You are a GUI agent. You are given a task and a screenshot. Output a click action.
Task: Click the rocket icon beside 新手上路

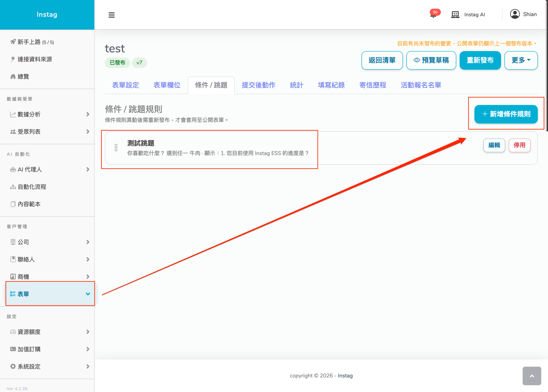point(13,42)
